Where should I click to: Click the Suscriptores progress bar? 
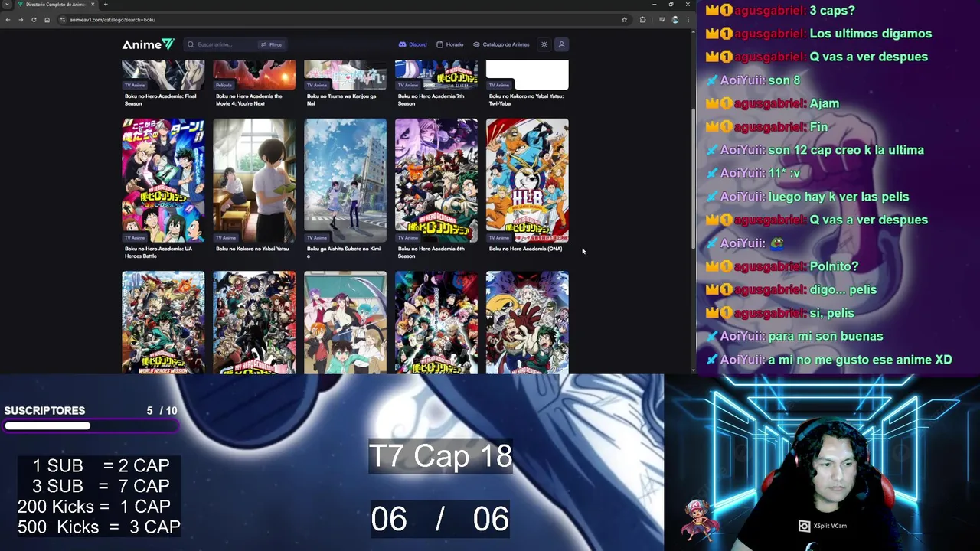[91, 426]
